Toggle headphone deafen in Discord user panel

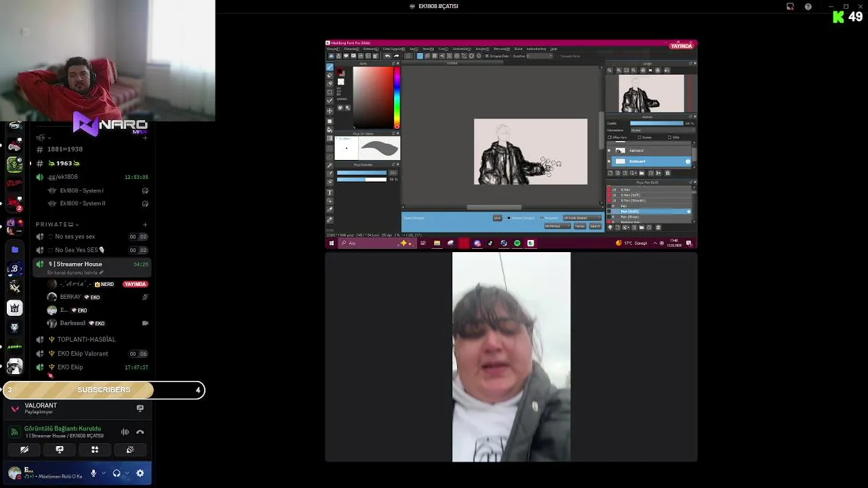[117, 473]
